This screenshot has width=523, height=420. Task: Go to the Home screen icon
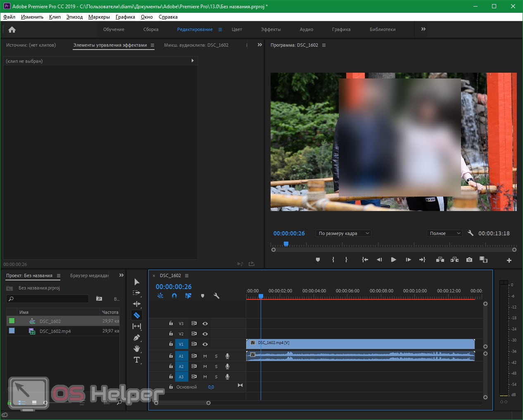12,30
